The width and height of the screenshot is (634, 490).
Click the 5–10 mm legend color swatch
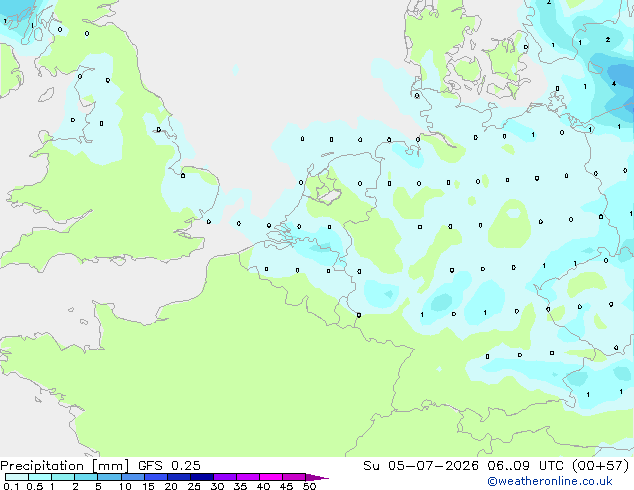(x=109, y=477)
